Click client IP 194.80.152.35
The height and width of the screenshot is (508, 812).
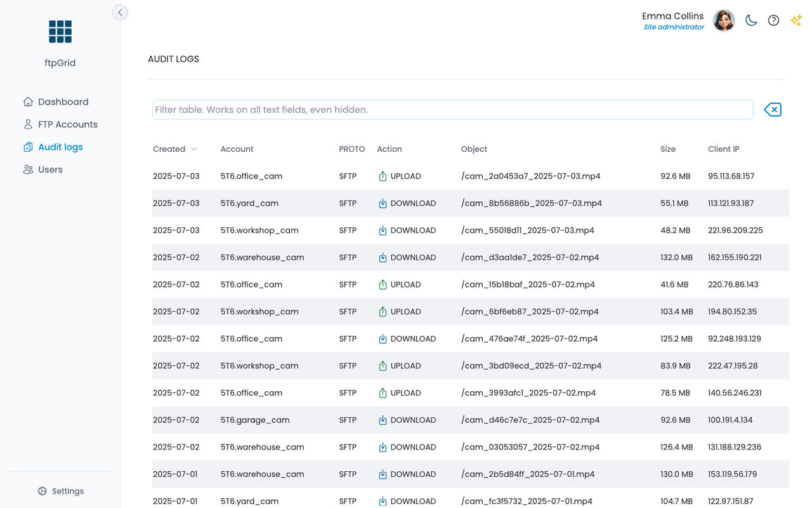pos(732,312)
